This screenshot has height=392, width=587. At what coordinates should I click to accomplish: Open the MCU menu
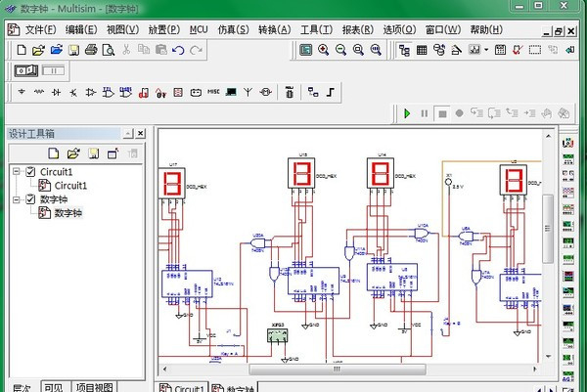(199, 30)
